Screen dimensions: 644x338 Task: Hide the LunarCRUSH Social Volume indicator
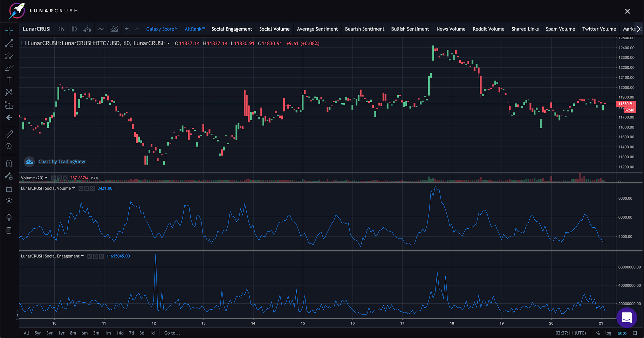[x=81, y=188]
